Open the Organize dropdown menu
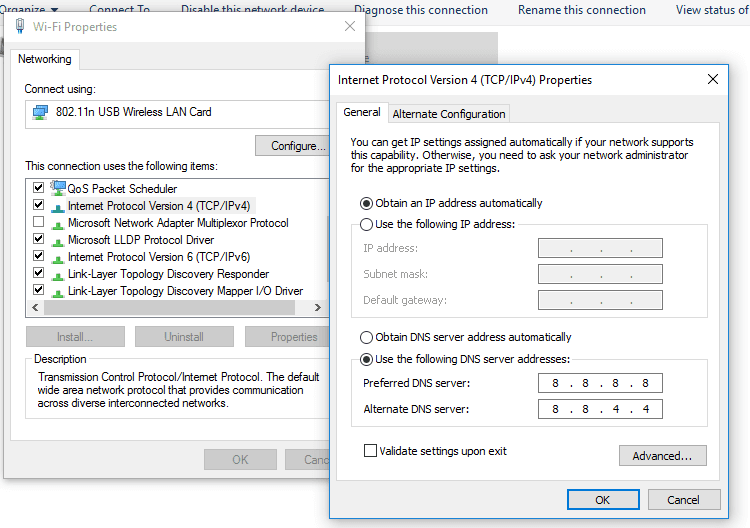Screen dimensions: 750x528 tap(29, 9)
